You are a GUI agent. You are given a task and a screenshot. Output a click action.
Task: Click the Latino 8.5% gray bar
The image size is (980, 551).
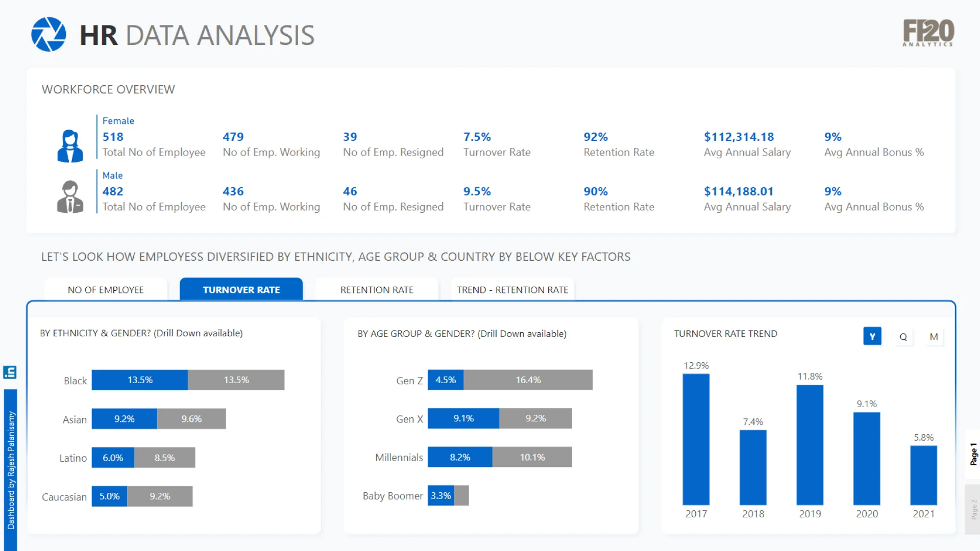coord(164,458)
